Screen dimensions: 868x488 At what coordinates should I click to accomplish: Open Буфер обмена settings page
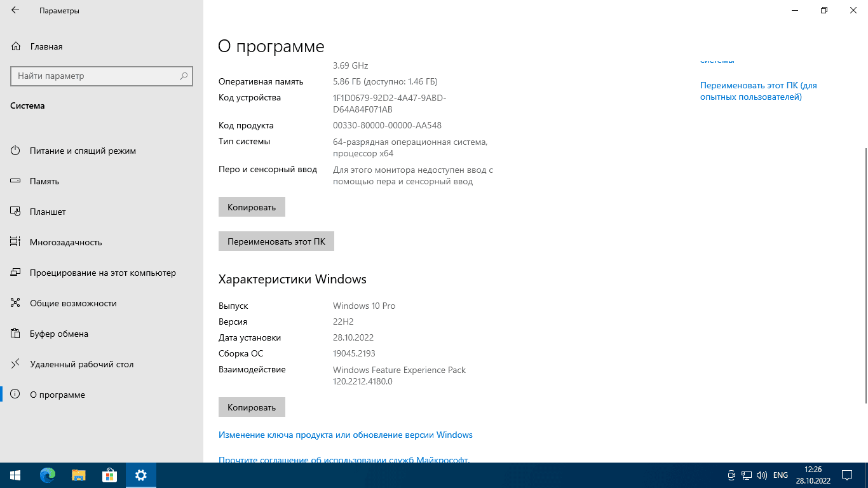click(102, 334)
